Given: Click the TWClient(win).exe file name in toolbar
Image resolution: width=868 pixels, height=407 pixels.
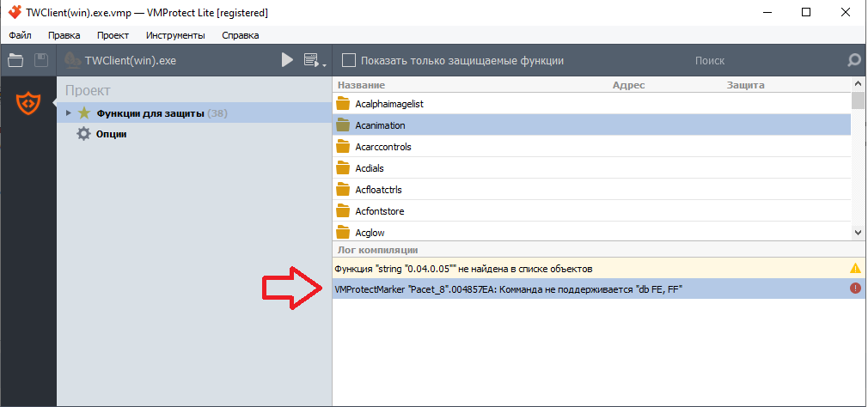Looking at the screenshot, I should pyautogui.click(x=131, y=61).
